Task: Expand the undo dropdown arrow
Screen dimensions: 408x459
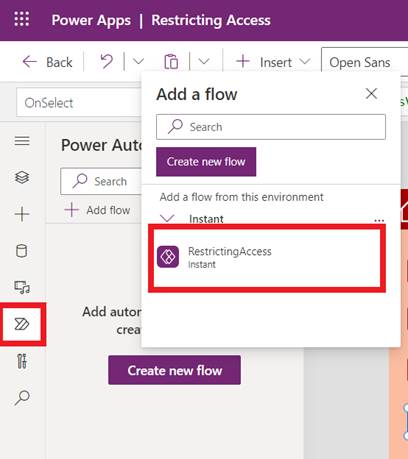Action: pos(138,62)
